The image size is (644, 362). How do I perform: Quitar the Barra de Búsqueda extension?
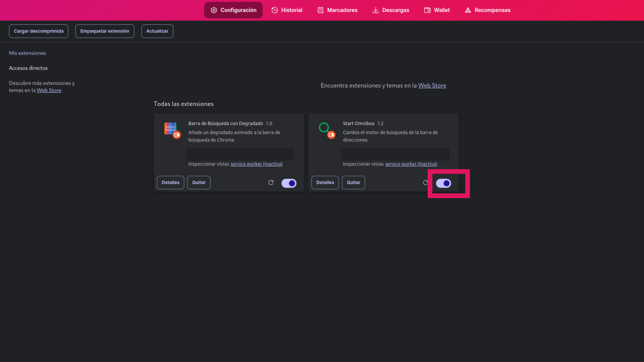pos(199,182)
